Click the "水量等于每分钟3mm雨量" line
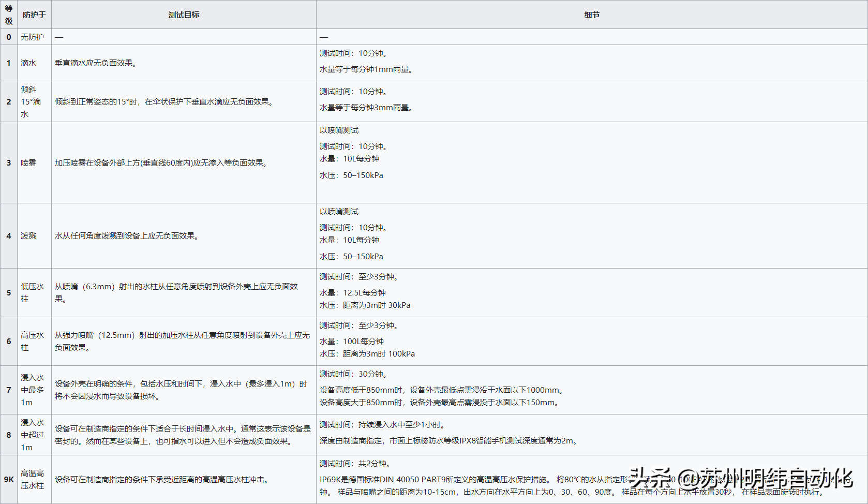 pyautogui.click(x=366, y=108)
